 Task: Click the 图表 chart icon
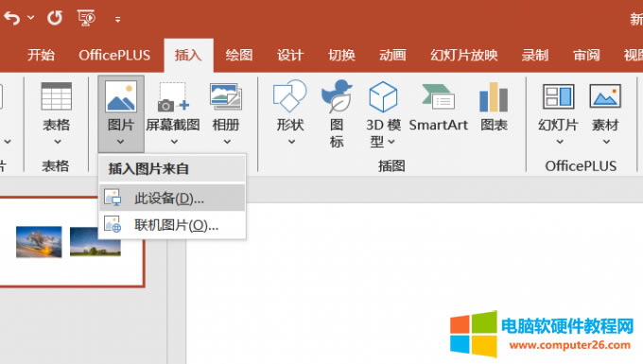(x=494, y=97)
